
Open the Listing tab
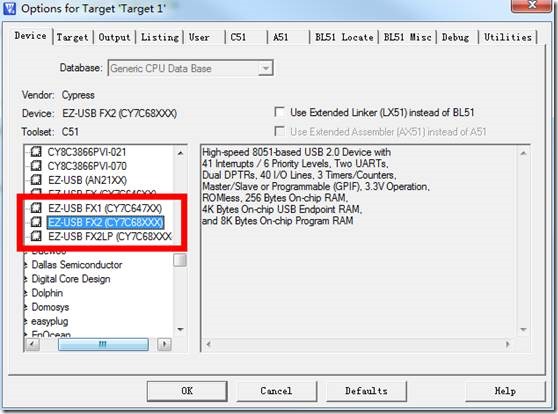160,37
